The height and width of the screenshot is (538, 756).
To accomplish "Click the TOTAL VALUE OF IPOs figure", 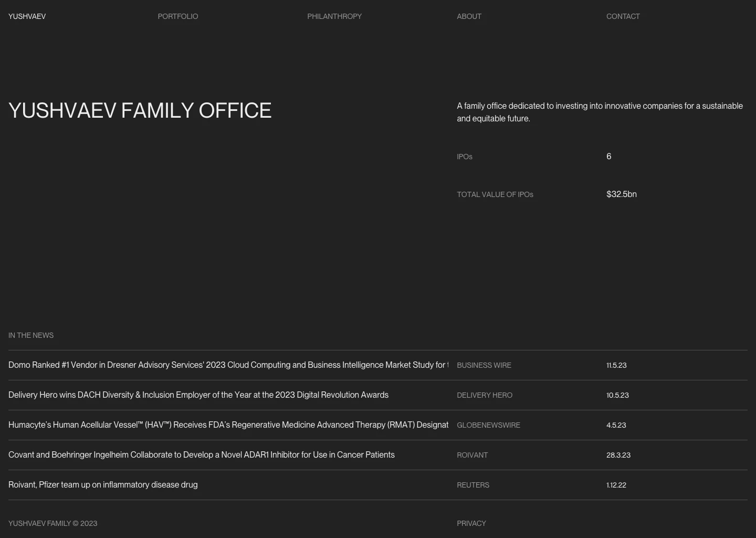I will click(621, 194).
